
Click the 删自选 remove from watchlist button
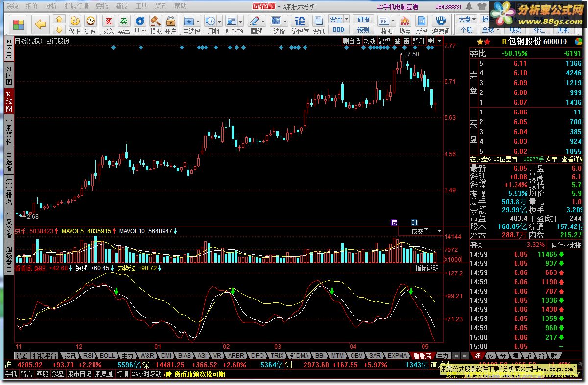pos(352,41)
